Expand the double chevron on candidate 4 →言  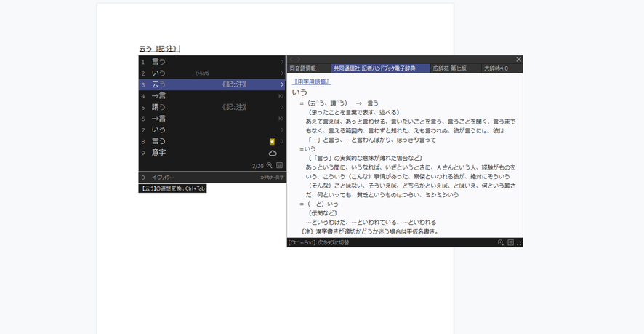281,96
